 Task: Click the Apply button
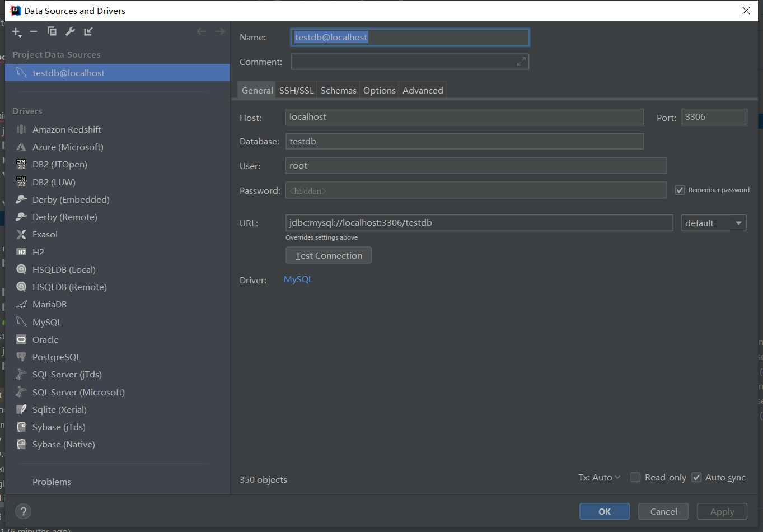[x=722, y=511]
